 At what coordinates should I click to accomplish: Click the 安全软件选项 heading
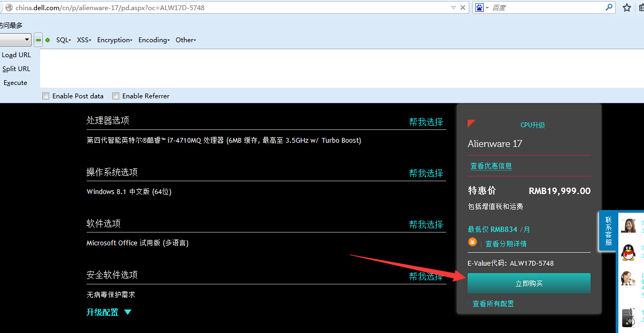point(112,275)
